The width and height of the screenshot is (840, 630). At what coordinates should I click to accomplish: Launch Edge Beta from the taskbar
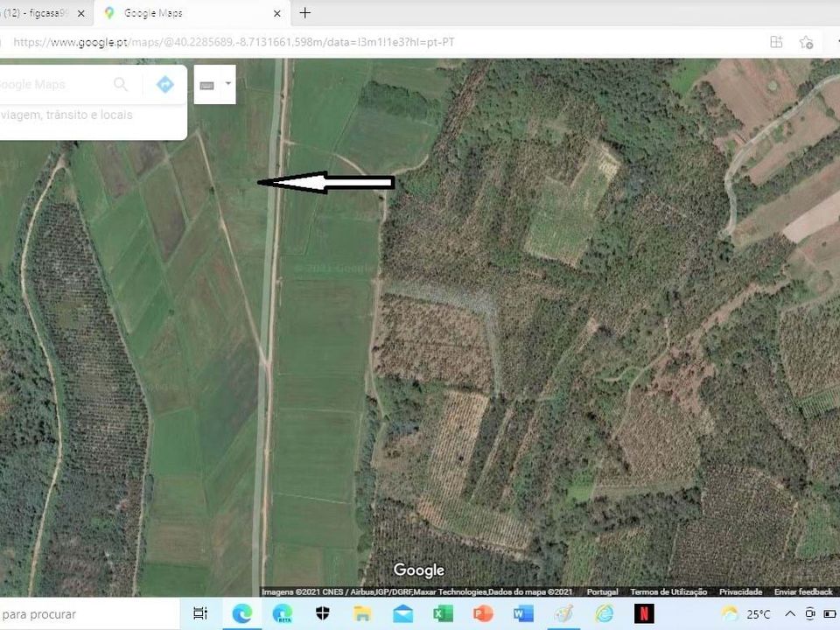pyautogui.click(x=283, y=613)
